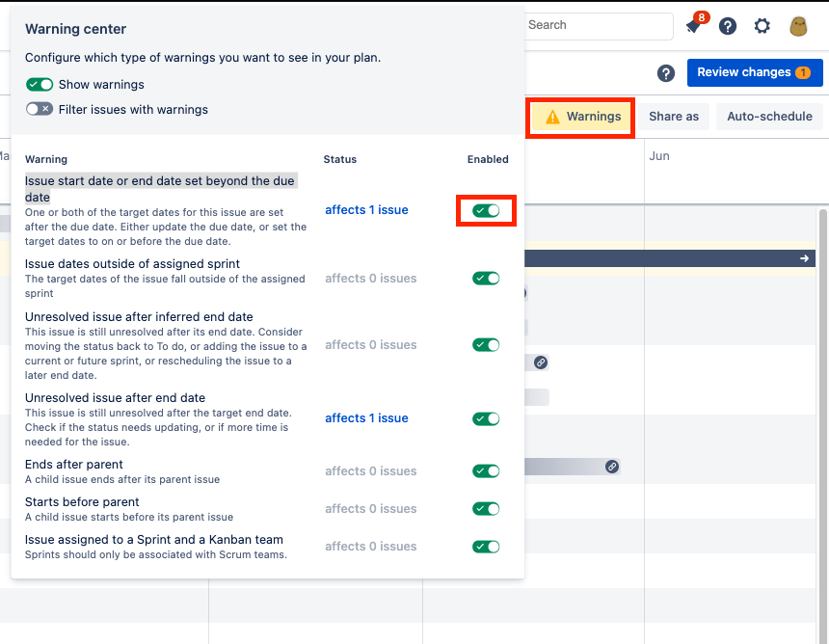This screenshot has width=829, height=644.
Task: Click the link icon on the Ends-after-parent row timeline bar
Action: (x=612, y=467)
